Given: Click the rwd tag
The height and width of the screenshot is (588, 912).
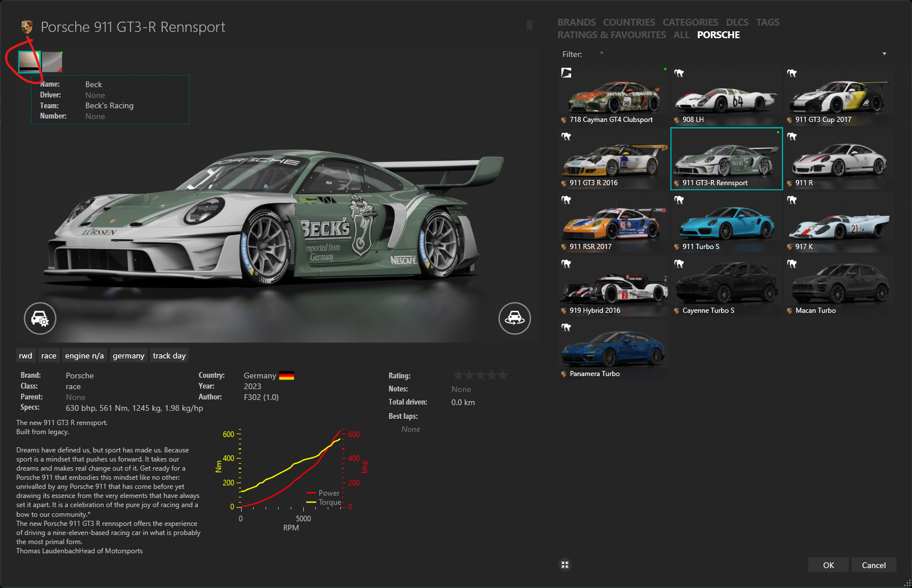Looking at the screenshot, I should pyautogui.click(x=26, y=356).
